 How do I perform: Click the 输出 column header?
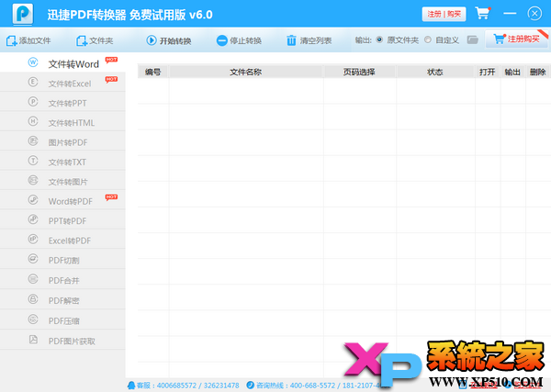point(512,72)
